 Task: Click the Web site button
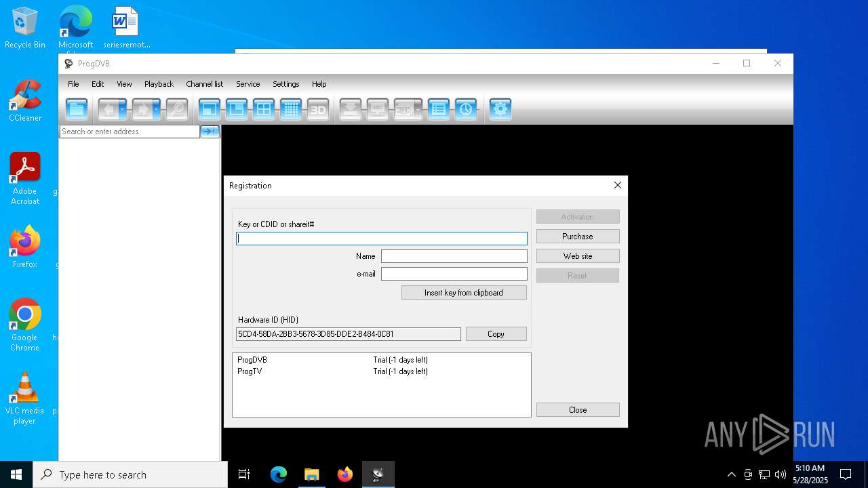(578, 256)
